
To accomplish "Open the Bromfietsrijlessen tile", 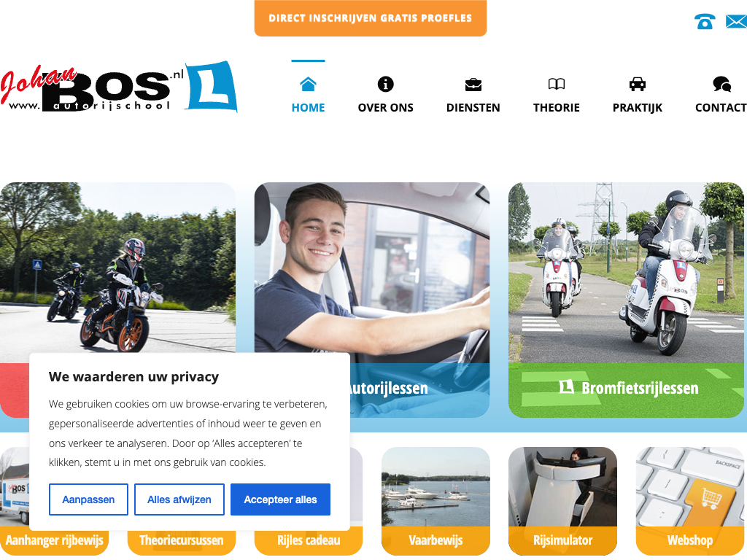I will (x=626, y=300).
